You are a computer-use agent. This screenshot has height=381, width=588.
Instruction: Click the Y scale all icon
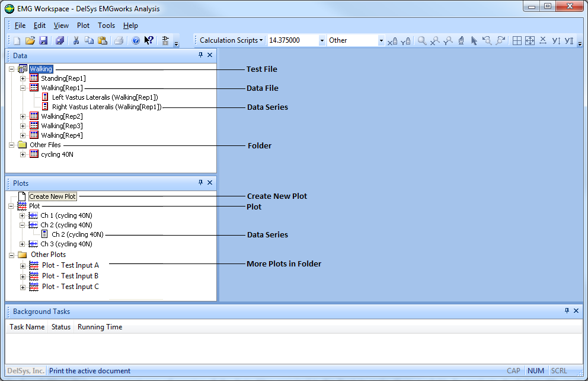click(x=569, y=40)
